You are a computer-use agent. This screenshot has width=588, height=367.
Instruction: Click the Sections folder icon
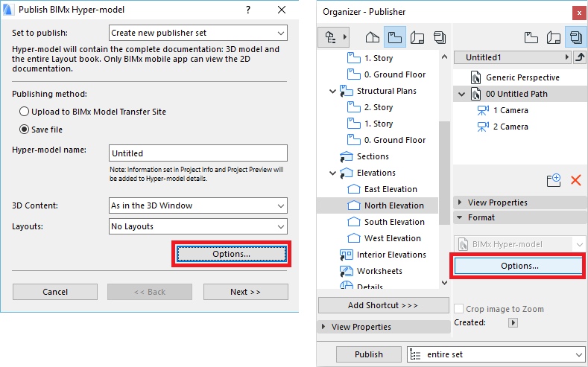tap(347, 156)
